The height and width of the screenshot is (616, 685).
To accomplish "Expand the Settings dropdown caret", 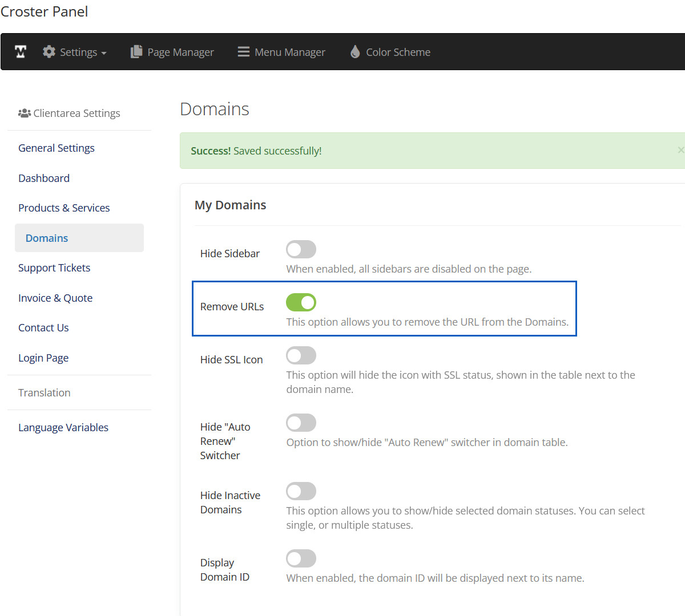I will click(x=104, y=53).
